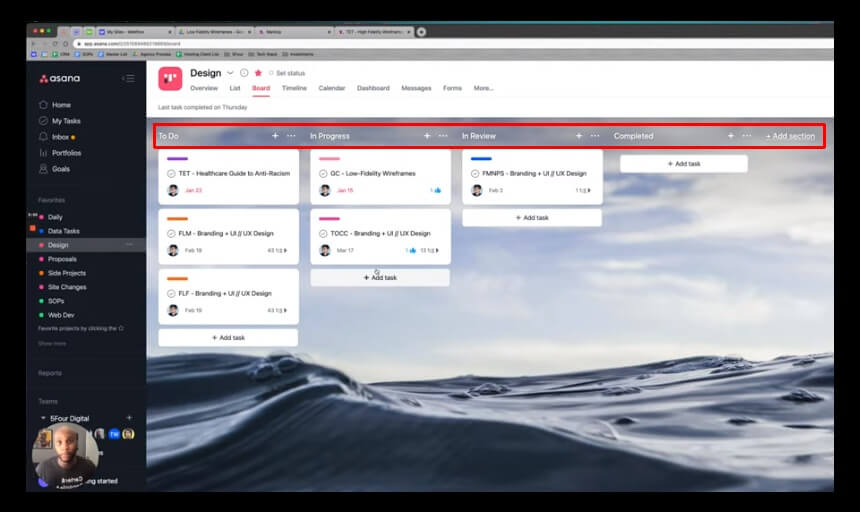Open the Completed column three-dot menu
Screen dimensions: 860x512
coord(746,135)
